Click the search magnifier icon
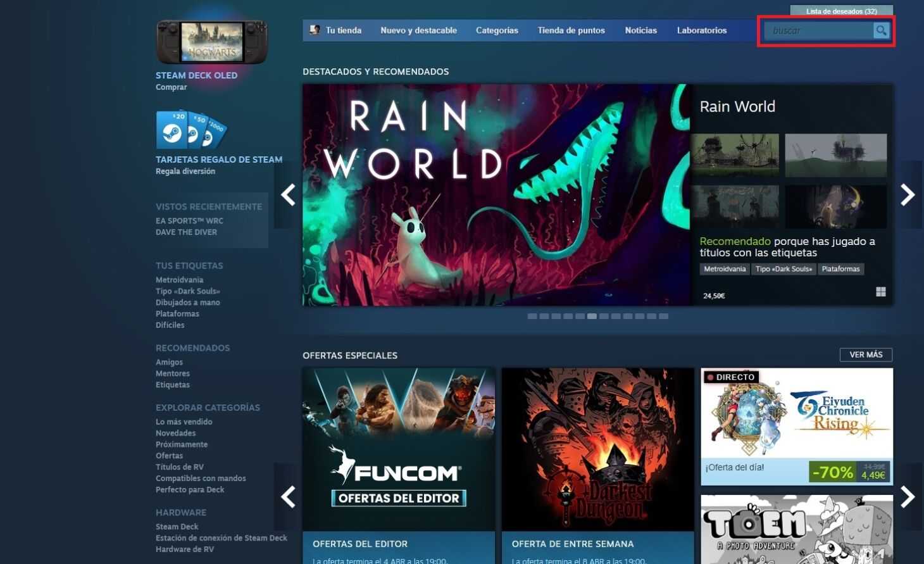This screenshot has width=924, height=564. click(x=881, y=30)
